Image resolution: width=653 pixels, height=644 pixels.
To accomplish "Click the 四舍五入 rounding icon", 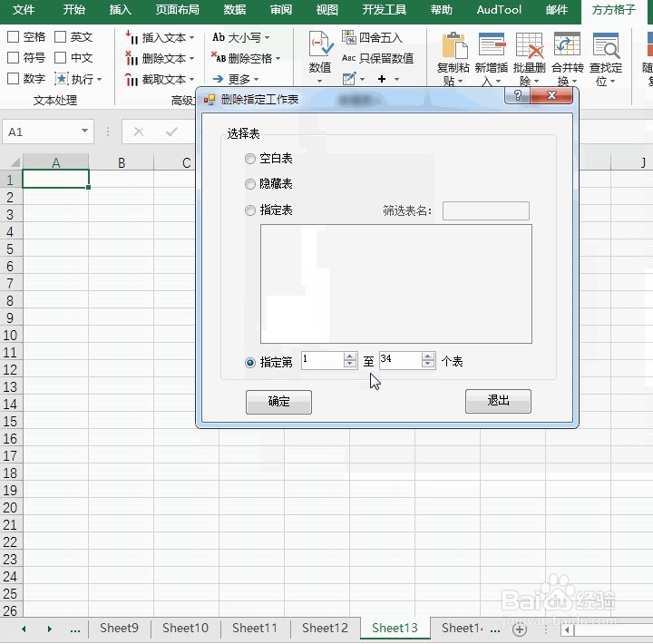I will (x=348, y=37).
